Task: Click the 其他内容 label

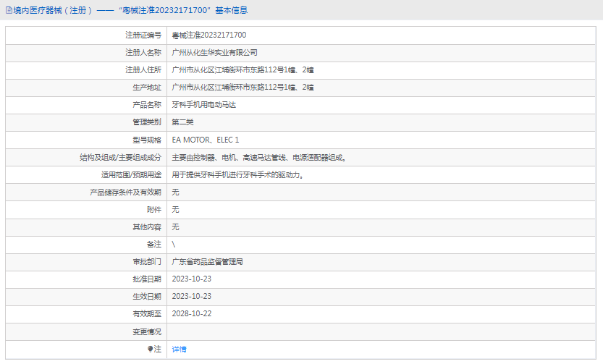Action: pos(147,227)
